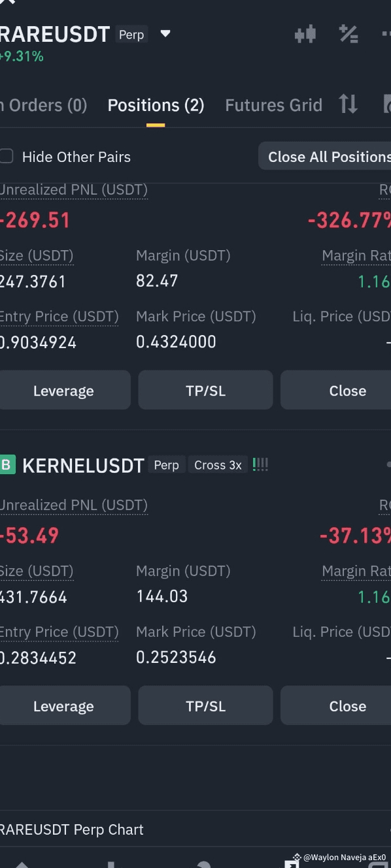
Task: Toggle the Hide Other Pairs checkbox
Action: tap(6, 156)
